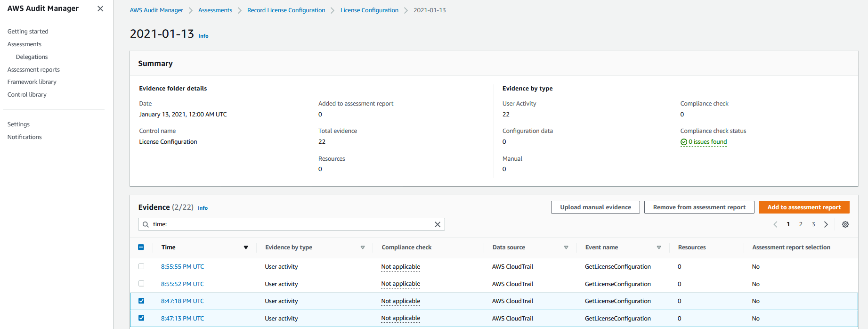Open Control library in sidebar
The image size is (868, 329).
pos(27,95)
